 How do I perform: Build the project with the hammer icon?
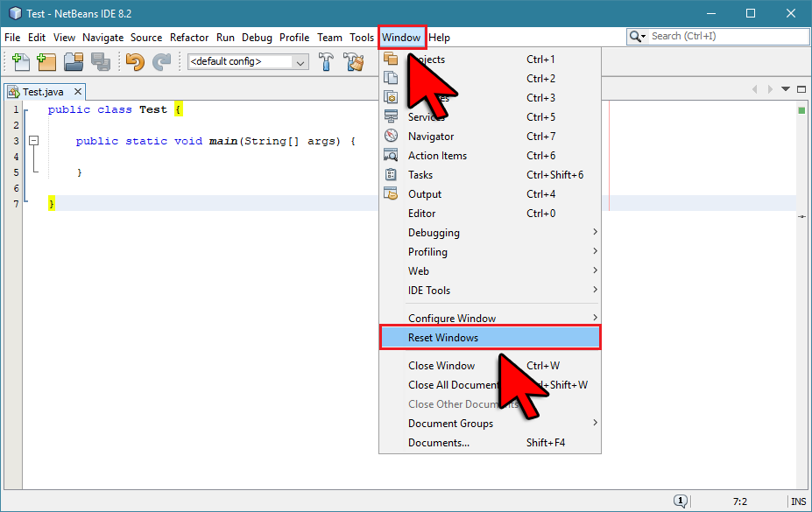pyautogui.click(x=326, y=61)
